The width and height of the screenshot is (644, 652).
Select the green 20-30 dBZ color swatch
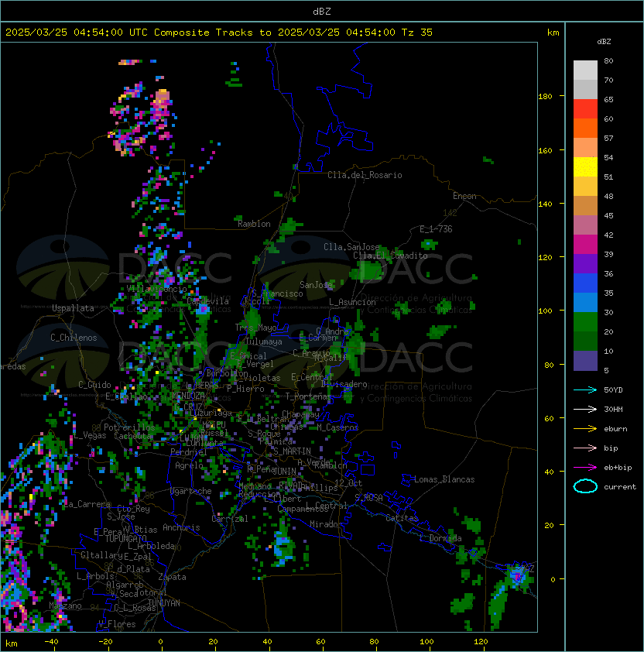pos(585,322)
